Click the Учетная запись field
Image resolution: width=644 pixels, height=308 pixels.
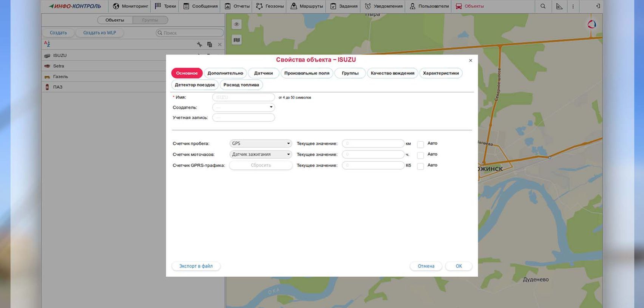(244, 118)
